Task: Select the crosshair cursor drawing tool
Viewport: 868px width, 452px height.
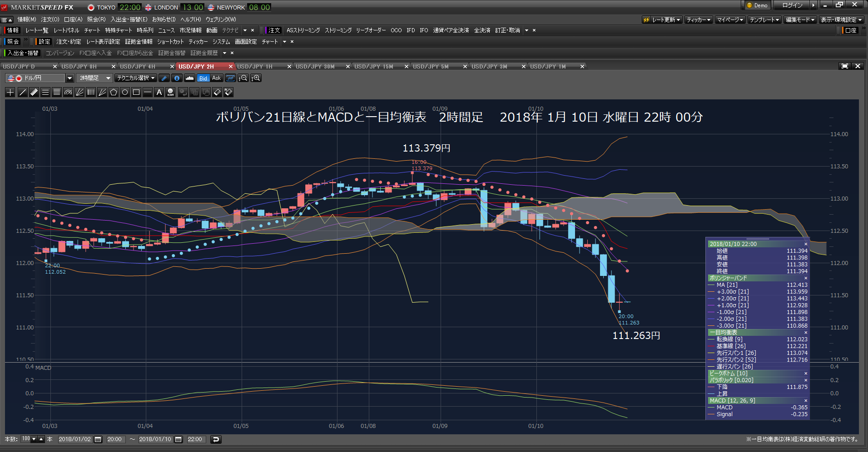Action: [x=10, y=92]
